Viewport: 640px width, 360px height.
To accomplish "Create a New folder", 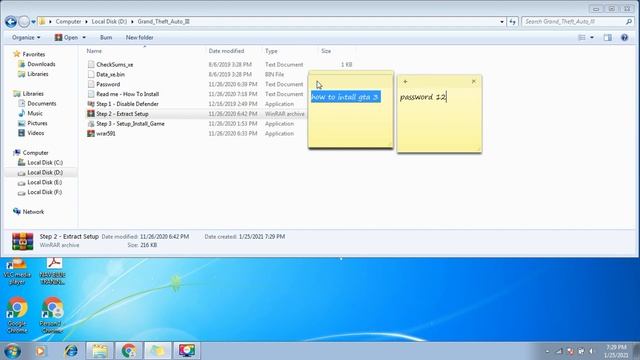I will (139, 38).
